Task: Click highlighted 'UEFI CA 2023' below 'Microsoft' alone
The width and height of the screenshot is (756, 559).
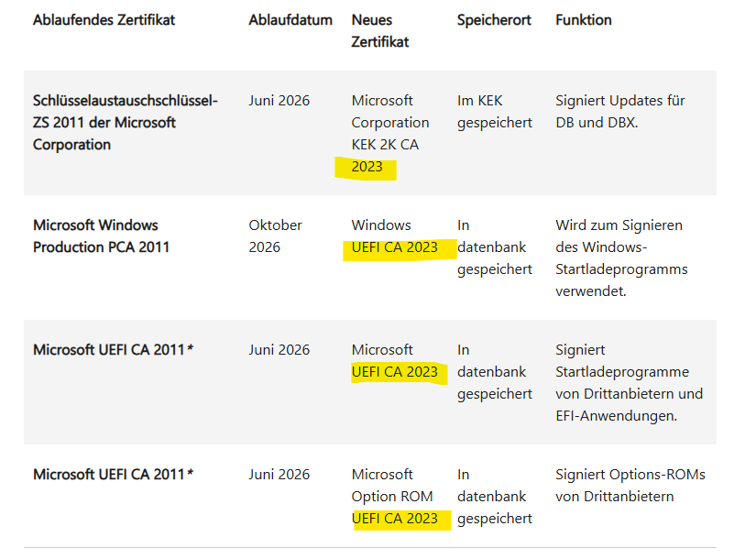Action: (x=395, y=372)
